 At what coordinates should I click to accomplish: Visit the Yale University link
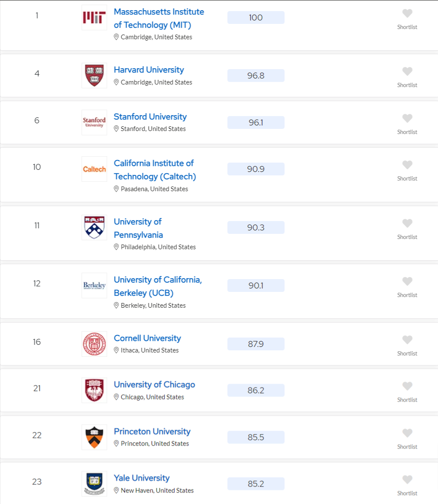click(142, 478)
